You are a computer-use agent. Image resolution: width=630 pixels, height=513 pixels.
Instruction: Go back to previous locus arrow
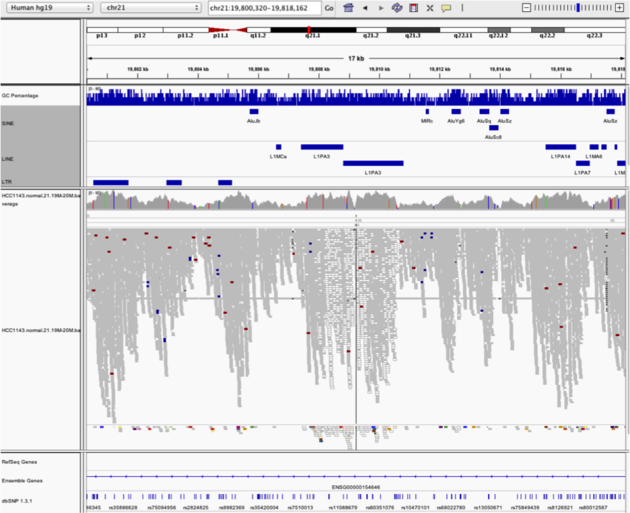click(365, 7)
